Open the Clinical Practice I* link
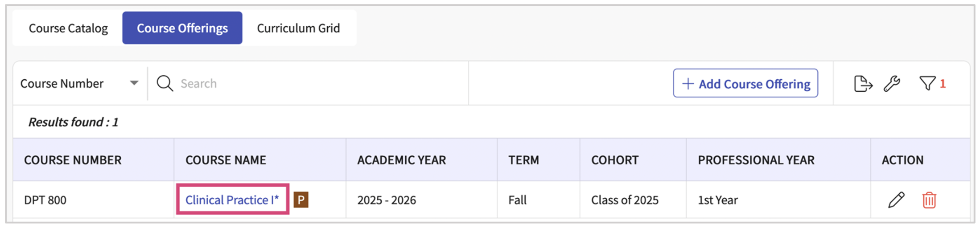The height and width of the screenshot is (228, 980). pyautogui.click(x=232, y=200)
